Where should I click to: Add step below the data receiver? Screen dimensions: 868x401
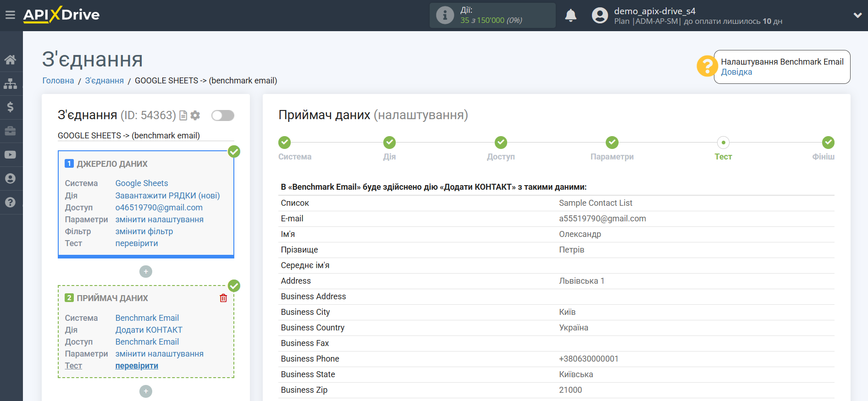tap(146, 391)
